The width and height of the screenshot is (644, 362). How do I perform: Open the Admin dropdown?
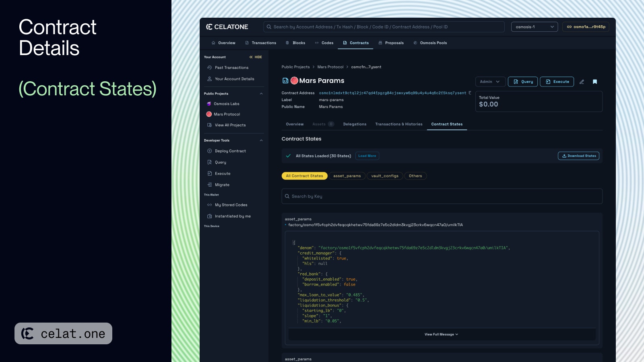coord(490,82)
